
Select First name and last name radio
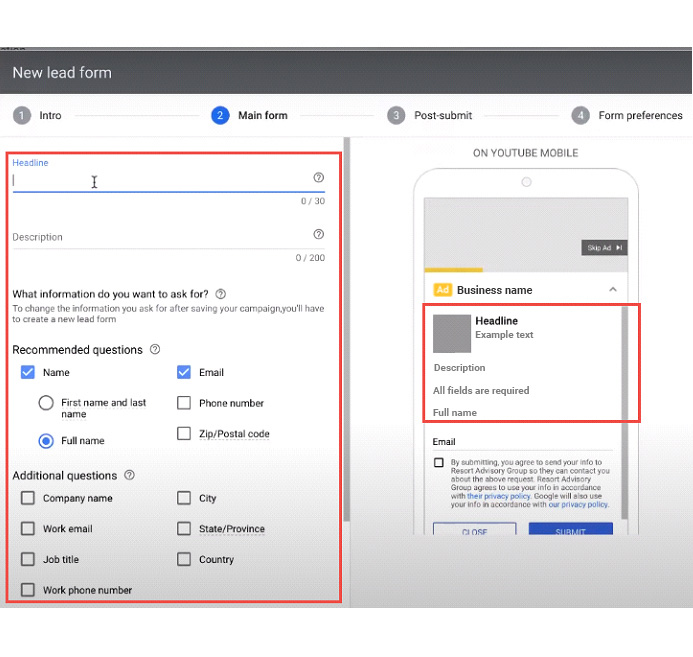point(46,403)
